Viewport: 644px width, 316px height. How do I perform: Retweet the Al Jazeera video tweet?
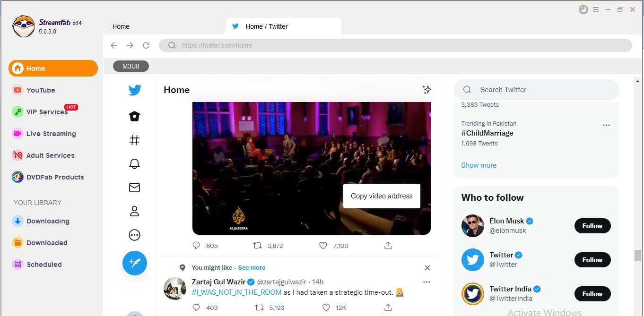tap(257, 245)
